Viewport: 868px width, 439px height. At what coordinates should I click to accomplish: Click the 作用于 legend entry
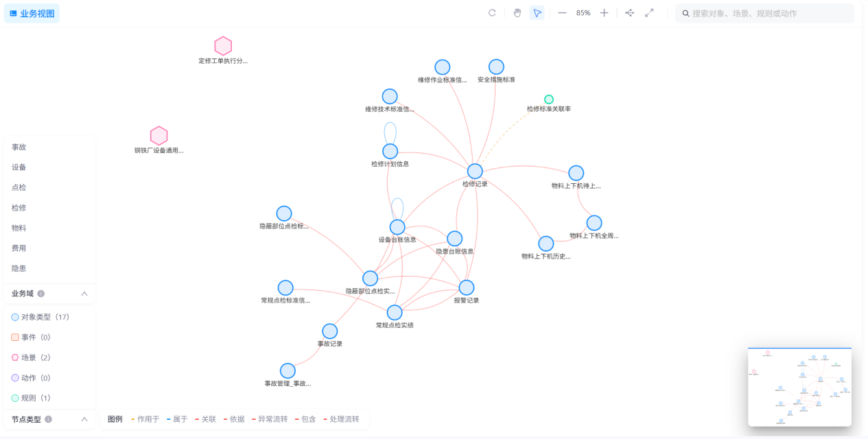pyautogui.click(x=145, y=419)
